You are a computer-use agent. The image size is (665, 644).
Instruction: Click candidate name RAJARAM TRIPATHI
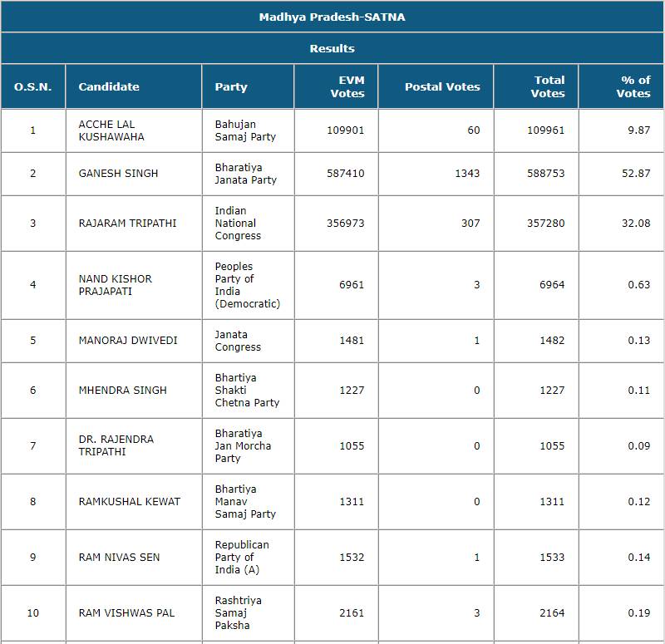tap(127, 224)
